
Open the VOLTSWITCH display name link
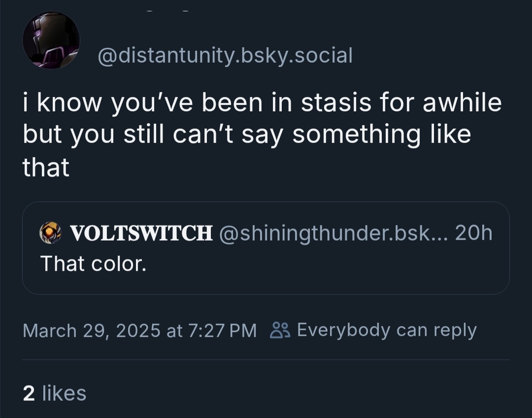[x=141, y=233]
